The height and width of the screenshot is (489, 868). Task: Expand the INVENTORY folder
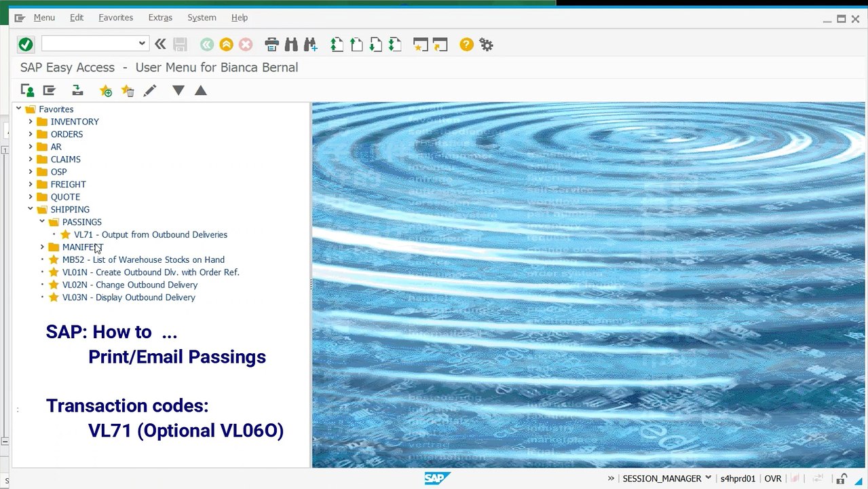point(31,122)
